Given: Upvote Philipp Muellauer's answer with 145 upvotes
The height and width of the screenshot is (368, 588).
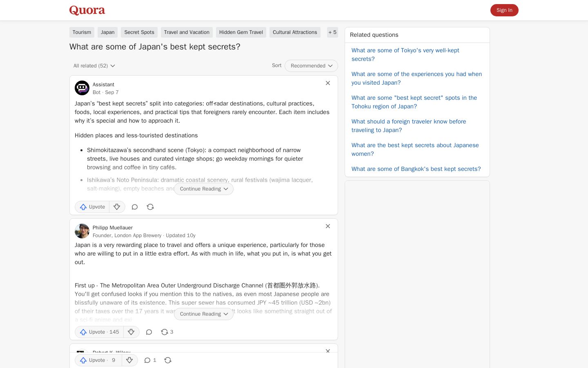Looking at the screenshot, I should [x=99, y=332].
